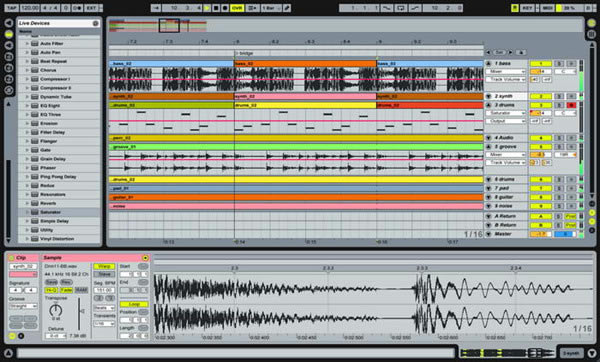This screenshot has height=362, width=600.
Task: Toggle the 4 Audio track activator
Action: point(541,138)
